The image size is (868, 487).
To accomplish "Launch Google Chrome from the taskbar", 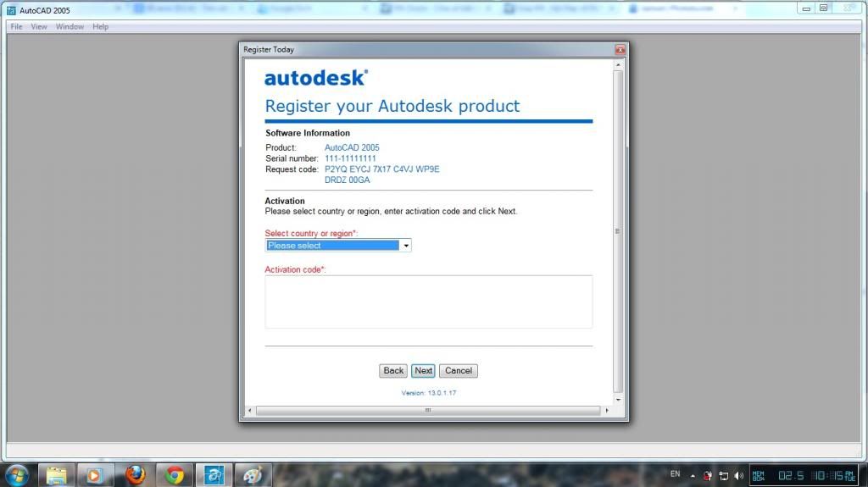I will 175,476.
